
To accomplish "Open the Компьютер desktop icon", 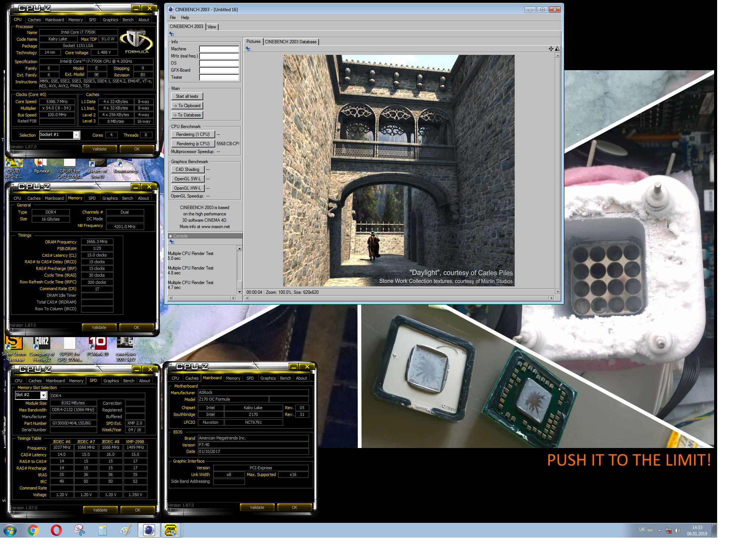I will 125,166.
